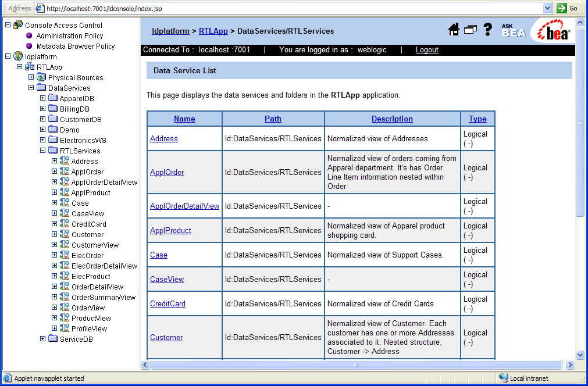Collapse the ldplatform tree node
Screen dimensions: 588x386
point(8,56)
